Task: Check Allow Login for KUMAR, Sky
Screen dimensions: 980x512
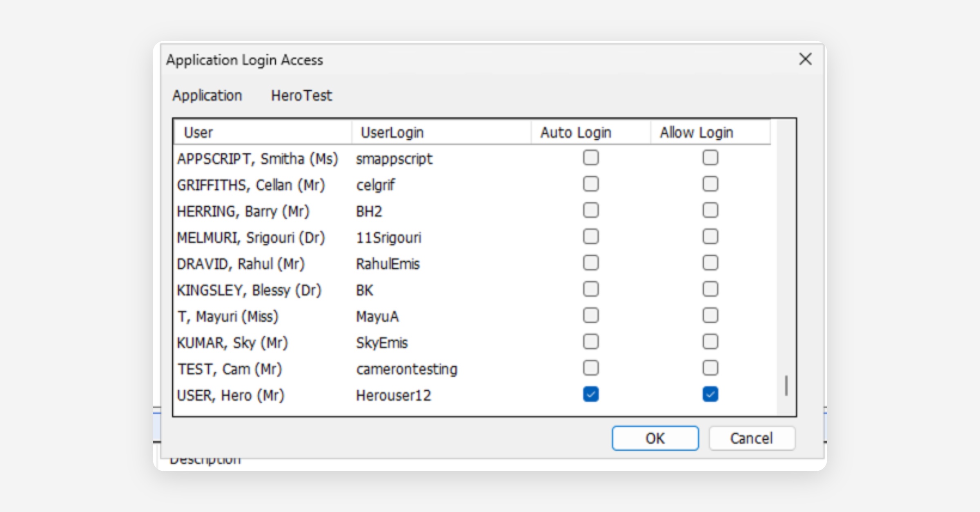Action: point(710,342)
